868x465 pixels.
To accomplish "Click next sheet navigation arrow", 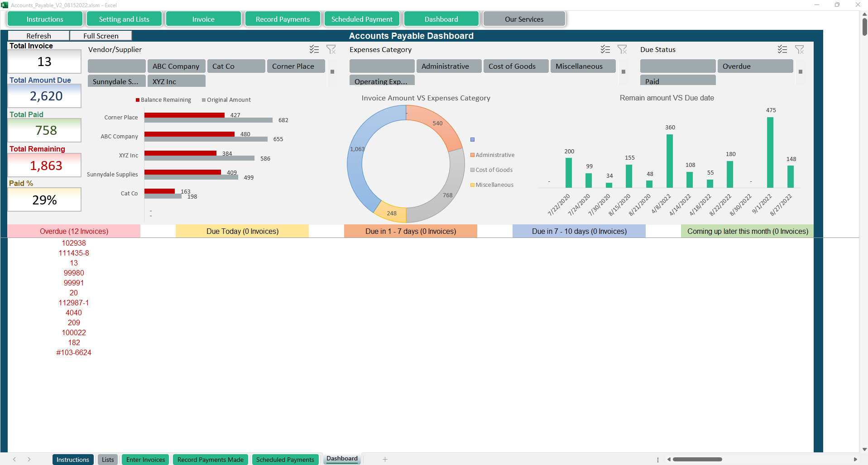I will (29, 459).
